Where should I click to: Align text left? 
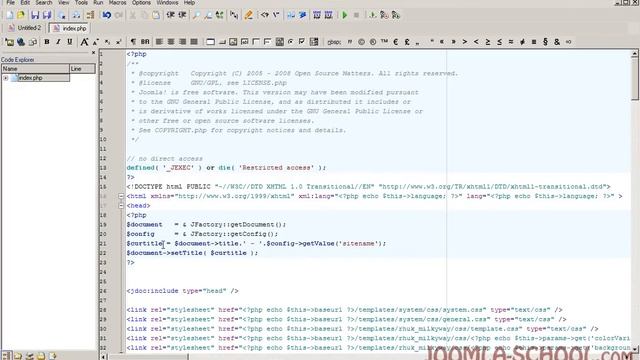159,42
